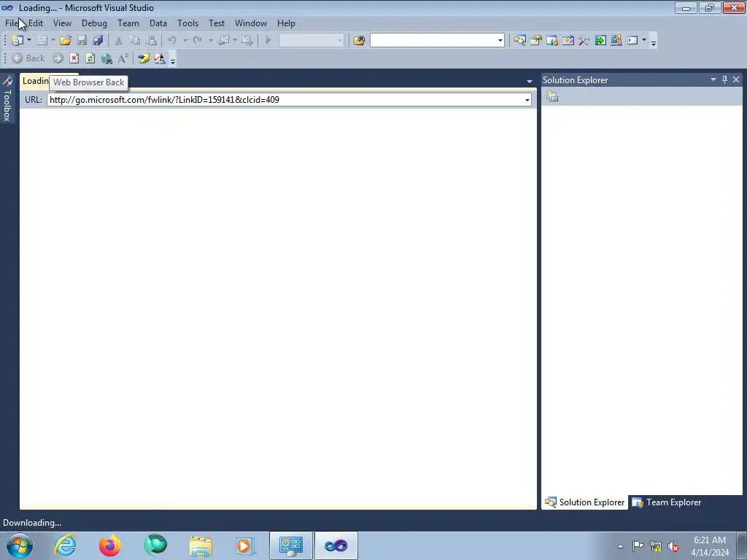Click the Navigate Backward icon
Image resolution: width=747 pixels, height=560 pixels.
click(x=223, y=41)
